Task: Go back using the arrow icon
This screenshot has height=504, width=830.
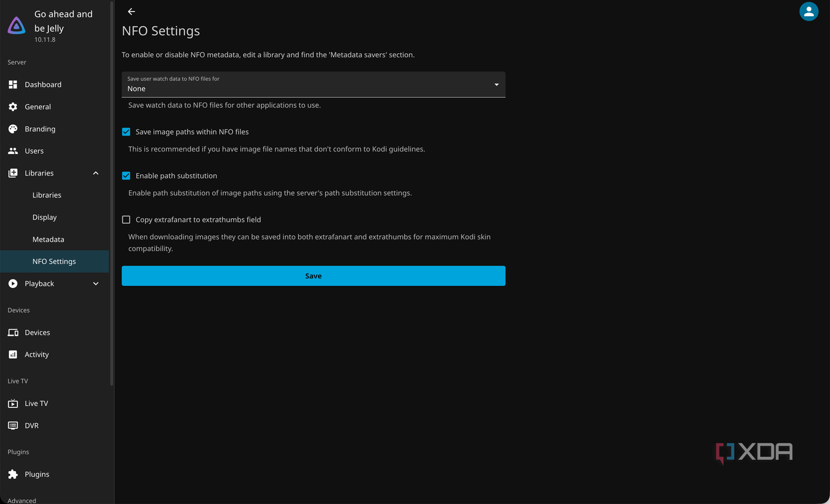Action: coord(131,11)
